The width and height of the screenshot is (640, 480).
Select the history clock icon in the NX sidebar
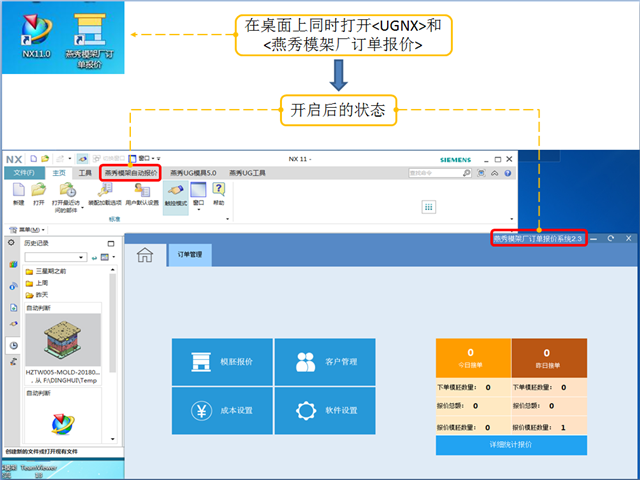pyautogui.click(x=13, y=345)
